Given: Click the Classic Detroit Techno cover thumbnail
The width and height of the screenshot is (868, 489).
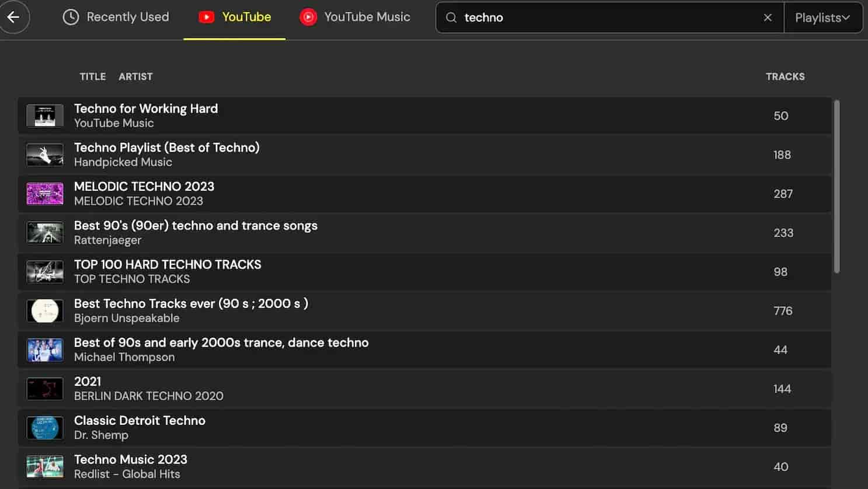Looking at the screenshot, I should 44,428.
